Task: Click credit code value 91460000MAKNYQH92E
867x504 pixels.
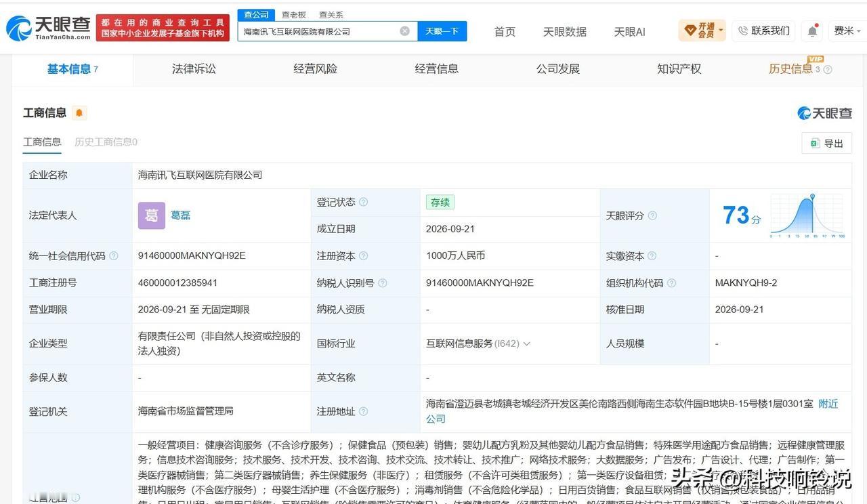Action: (x=192, y=256)
